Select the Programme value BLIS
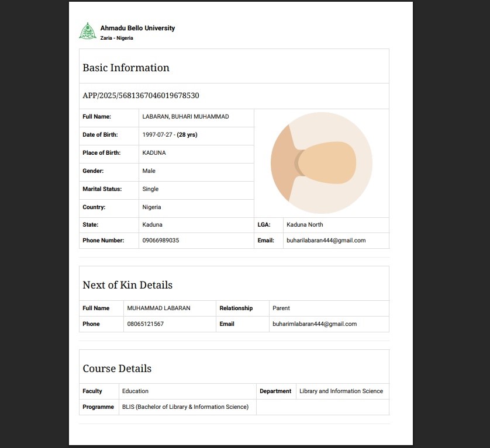Image resolution: width=490 pixels, height=448 pixels. click(185, 407)
